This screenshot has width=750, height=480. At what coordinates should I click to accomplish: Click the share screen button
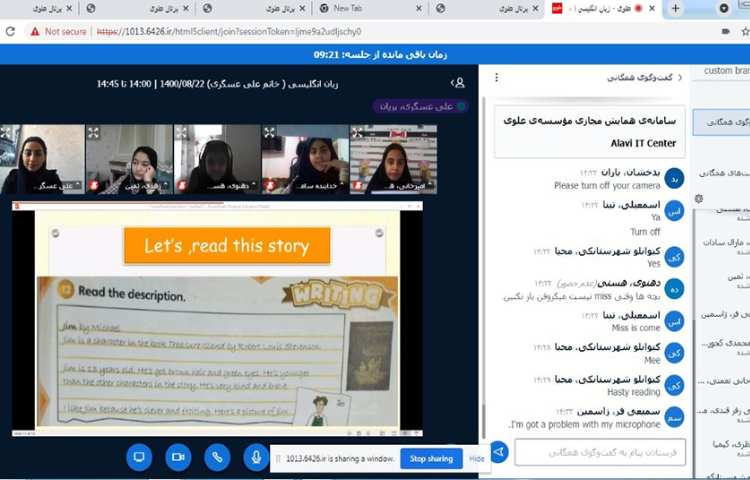[x=139, y=457]
